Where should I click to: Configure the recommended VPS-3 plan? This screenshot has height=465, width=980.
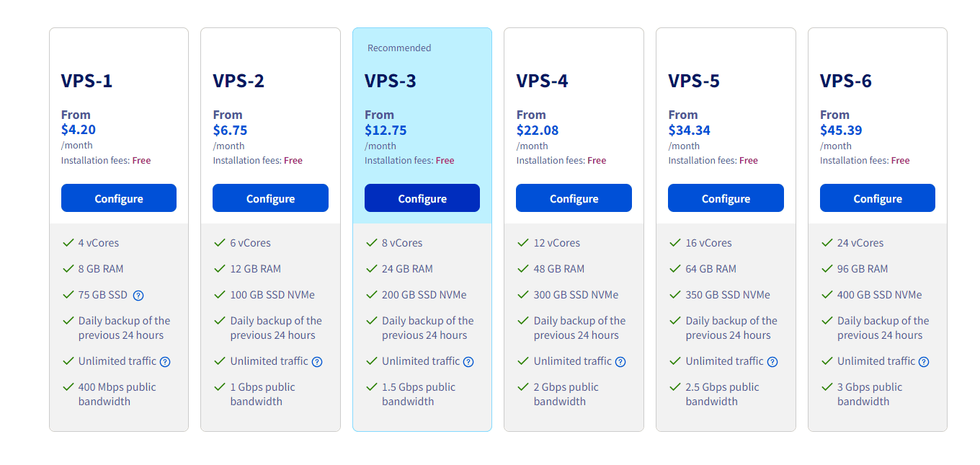pos(422,198)
